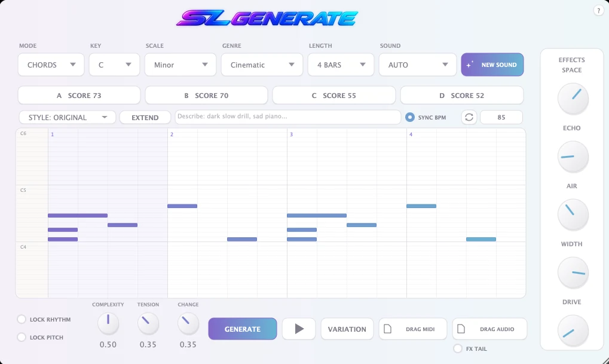609x364 pixels.
Task: Click the Complexity value 0.50
Action: pyautogui.click(x=108, y=345)
